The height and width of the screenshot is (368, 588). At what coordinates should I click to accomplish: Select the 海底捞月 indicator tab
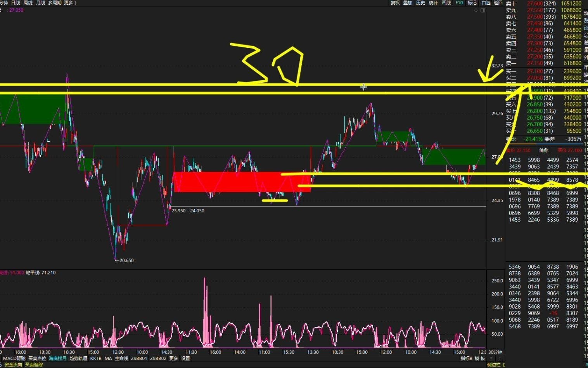click(x=58, y=358)
